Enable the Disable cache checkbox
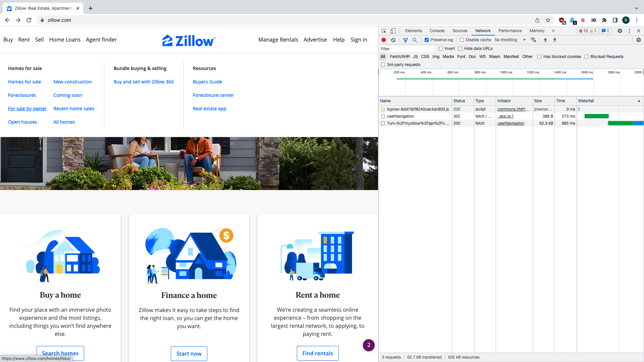Image resolution: width=644 pixels, height=362 pixels. (x=462, y=40)
